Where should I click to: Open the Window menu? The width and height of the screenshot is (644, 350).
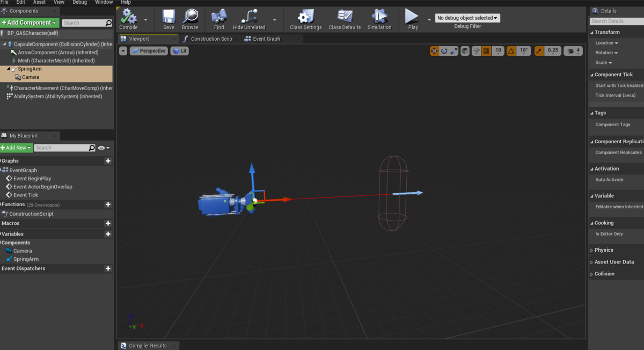104,2
